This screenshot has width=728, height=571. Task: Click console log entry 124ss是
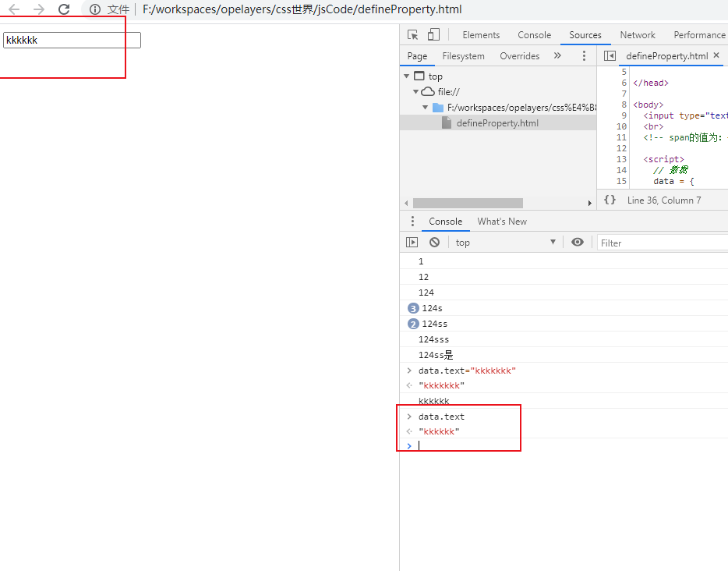point(436,355)
